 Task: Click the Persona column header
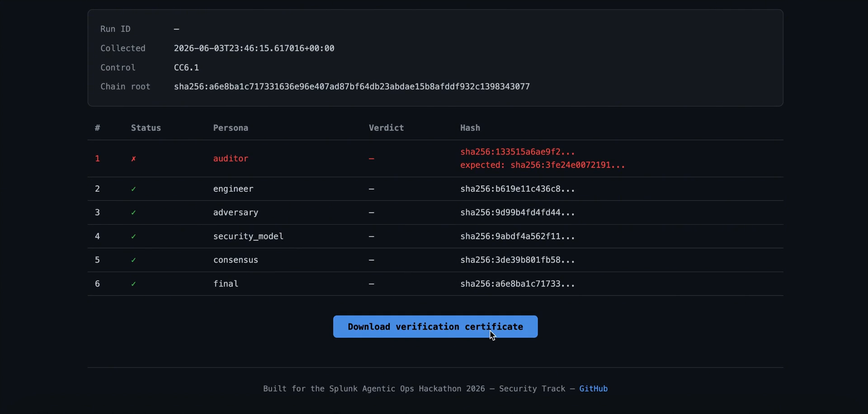(231, 128)
